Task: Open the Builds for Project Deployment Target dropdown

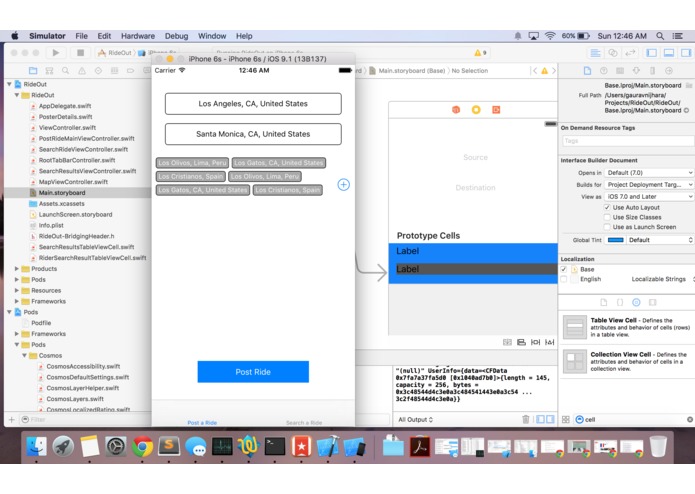Action: pos(649,185)
